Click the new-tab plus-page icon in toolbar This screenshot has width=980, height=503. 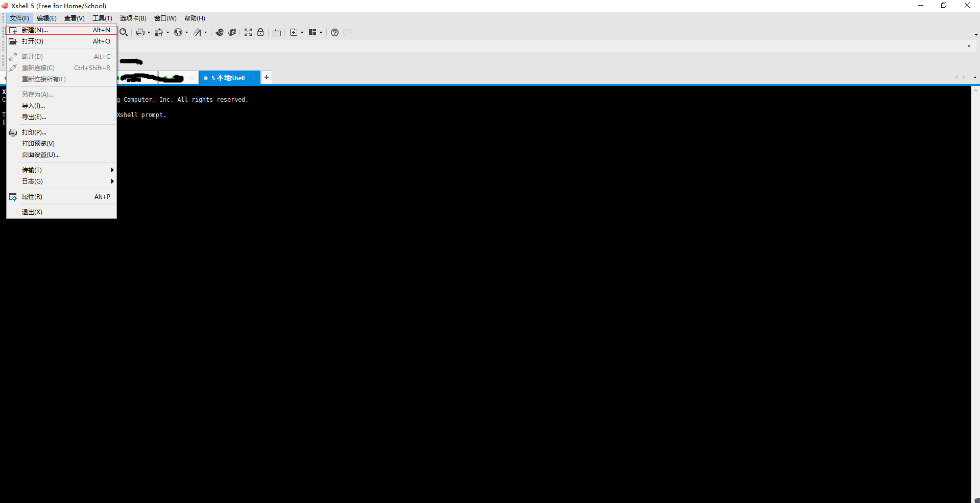(294, 32)
